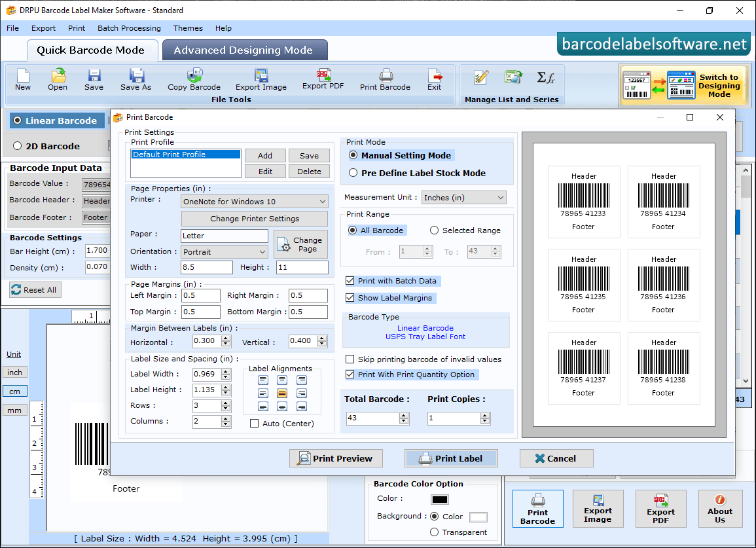Cancel the Print Barcode dialog
The width and height of the screenshot is (756, 548).
[556, 458]
